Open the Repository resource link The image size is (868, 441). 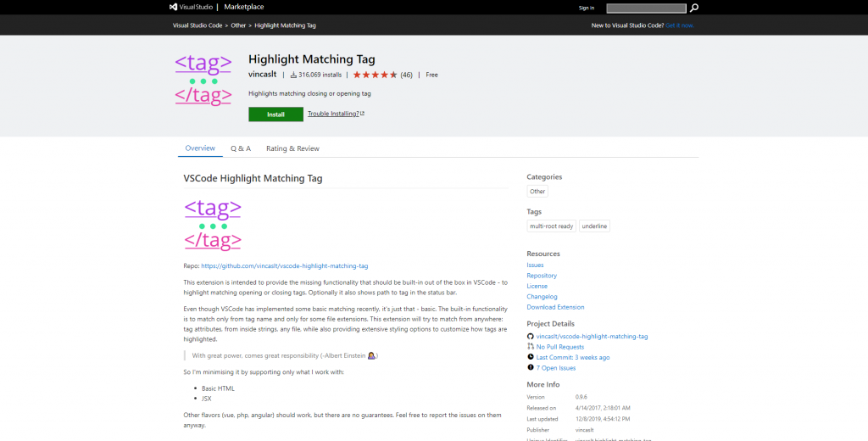coord(542,276)
